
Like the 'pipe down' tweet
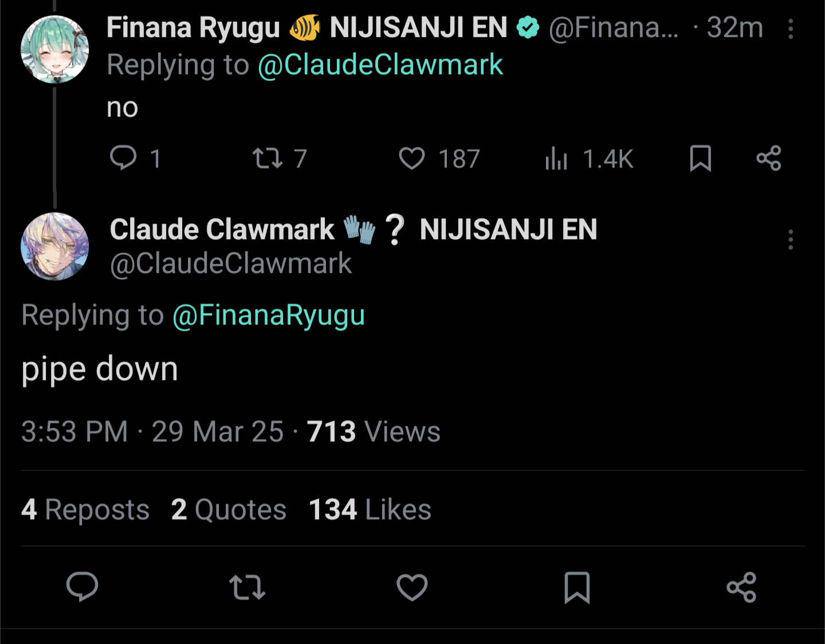pyautogui.click(x=412, y=587)
